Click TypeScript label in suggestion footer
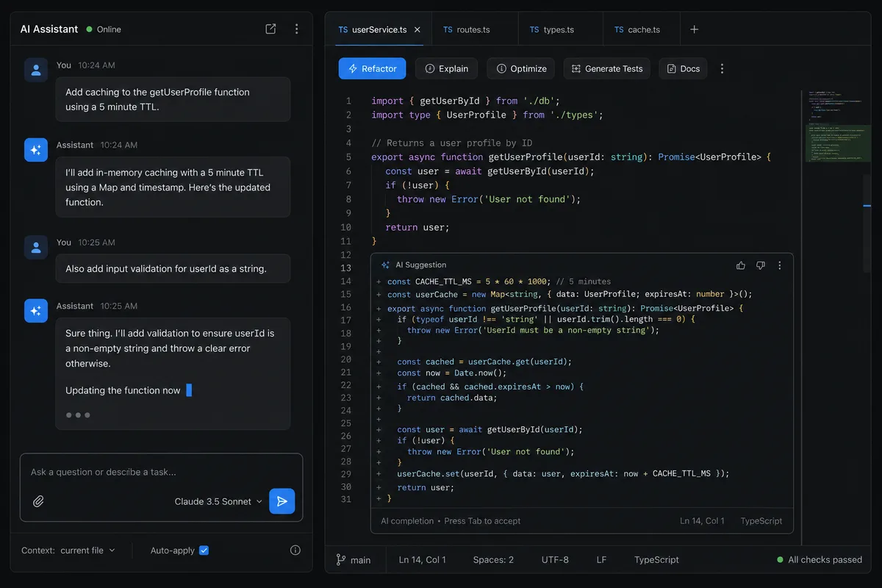This screenshot has height=588, width=882. click(761, 521)
